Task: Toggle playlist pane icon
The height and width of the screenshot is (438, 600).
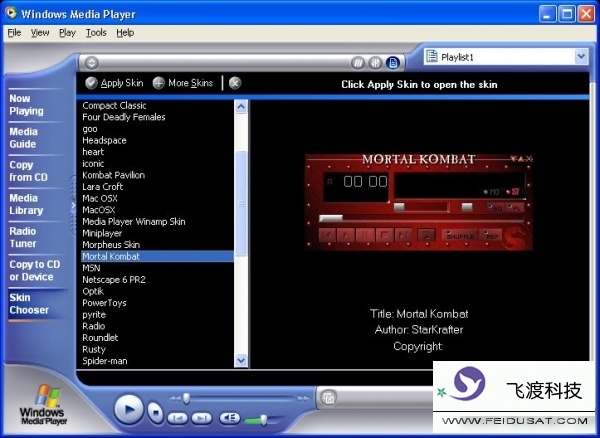Action: click(393, 63)
